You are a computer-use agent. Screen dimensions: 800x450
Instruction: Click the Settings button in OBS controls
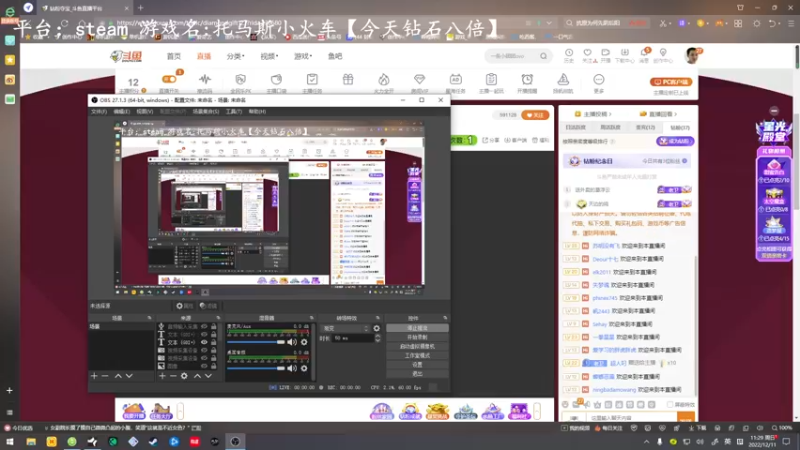[x=417, y=365]
